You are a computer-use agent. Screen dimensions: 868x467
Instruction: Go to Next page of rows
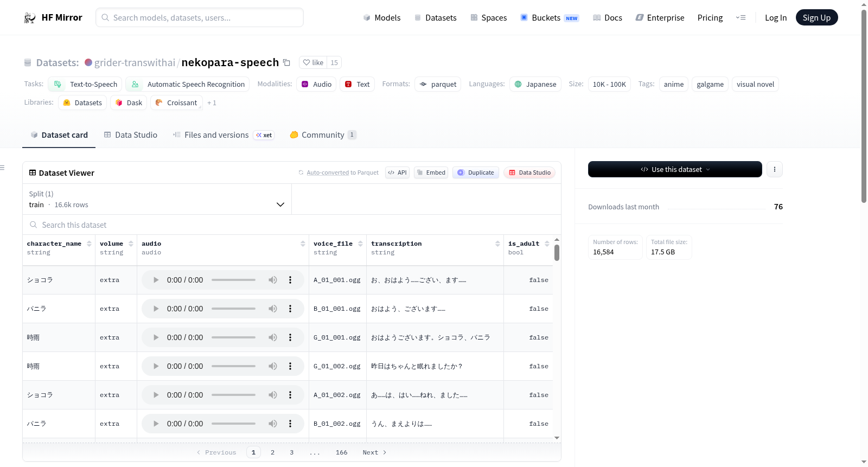374,452
